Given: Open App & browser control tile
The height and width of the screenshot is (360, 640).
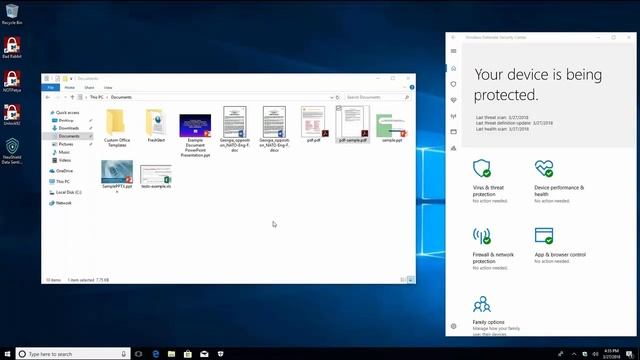Looking at the screenshot, I should (x=560, y=245).
